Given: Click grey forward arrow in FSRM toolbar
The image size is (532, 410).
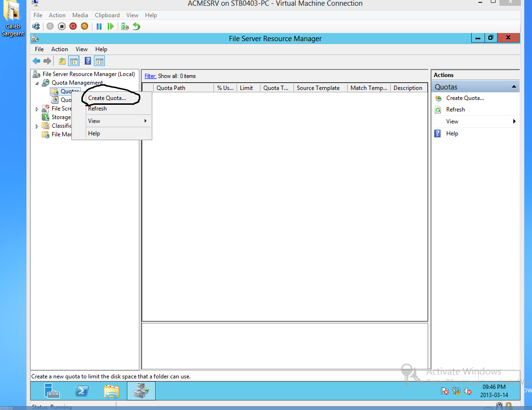Looking at the screenshot, I should (x=47, y=61).
